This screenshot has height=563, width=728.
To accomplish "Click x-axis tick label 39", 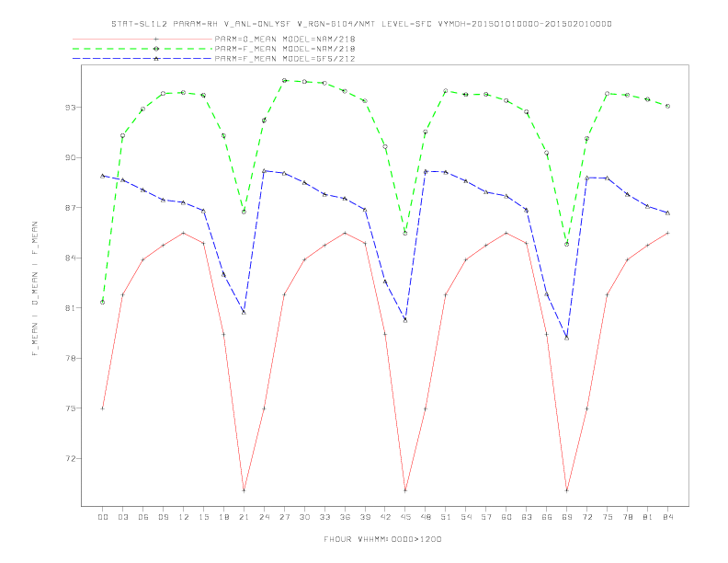I will 366,517.
